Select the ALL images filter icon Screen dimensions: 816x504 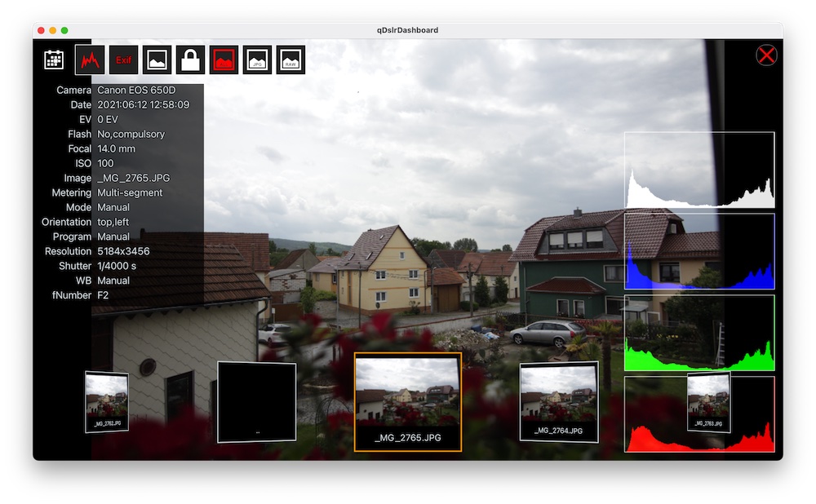pos(224,60)
